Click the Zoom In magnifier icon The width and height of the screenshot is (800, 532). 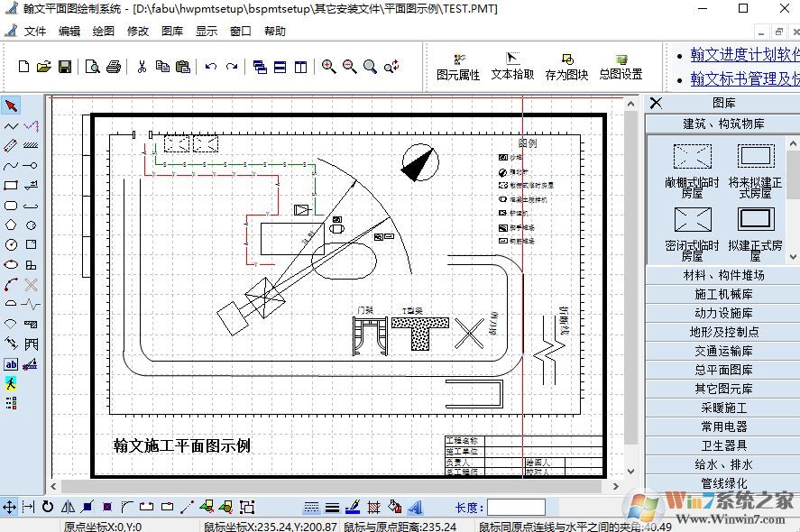pyautogui.click(x=328, y=67)
